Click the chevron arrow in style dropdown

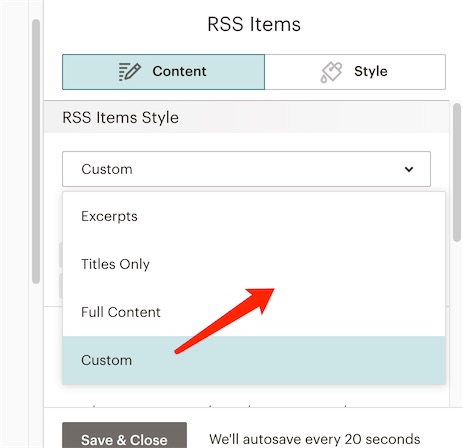[409, 169]
